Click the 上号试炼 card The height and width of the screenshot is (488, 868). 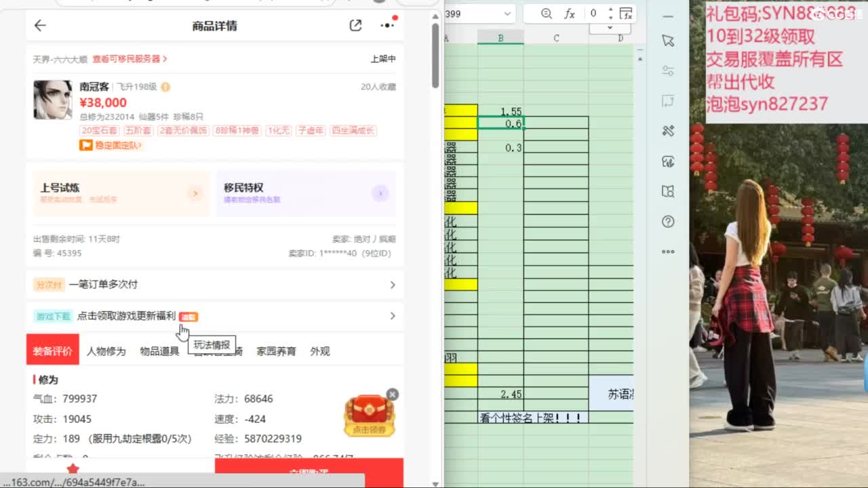(121, 193)
